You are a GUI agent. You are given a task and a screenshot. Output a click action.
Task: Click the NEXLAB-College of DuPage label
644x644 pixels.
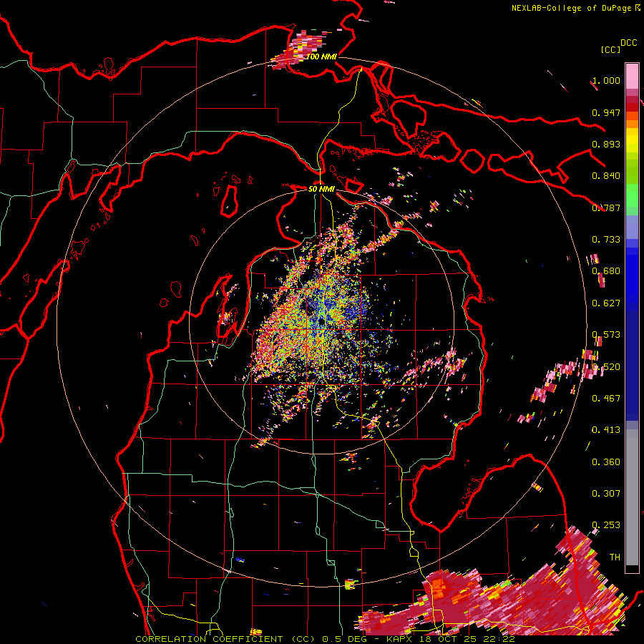(571, 8)
